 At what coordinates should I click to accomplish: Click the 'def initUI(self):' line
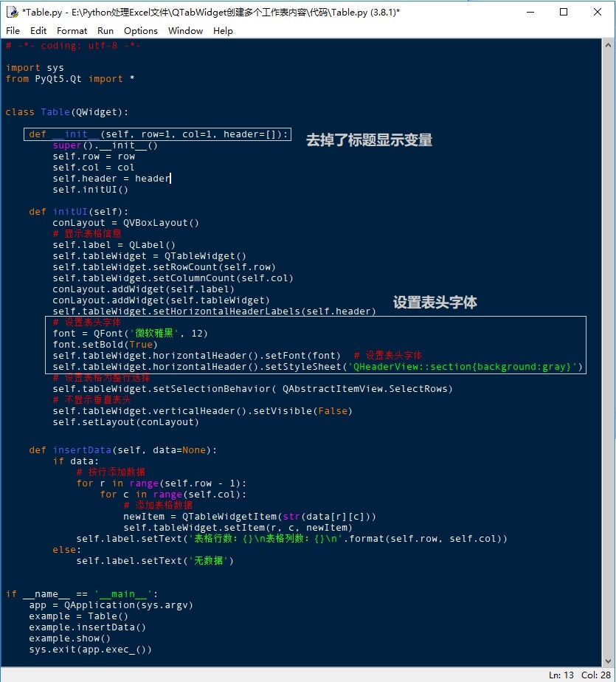[78, 212]
